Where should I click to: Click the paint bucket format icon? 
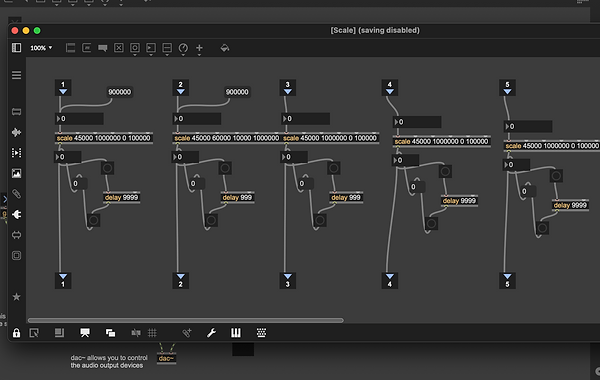pyautogui.click(x=225, y=48)
